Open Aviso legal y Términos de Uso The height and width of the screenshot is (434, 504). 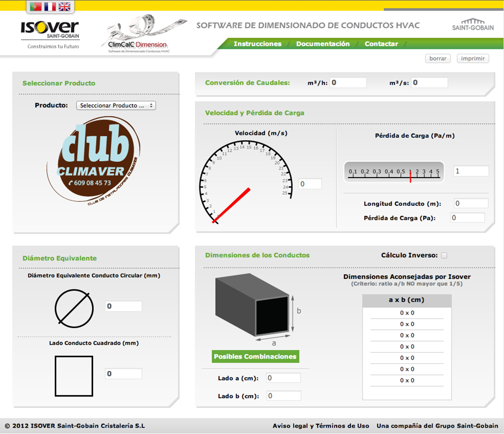(320, 425)
